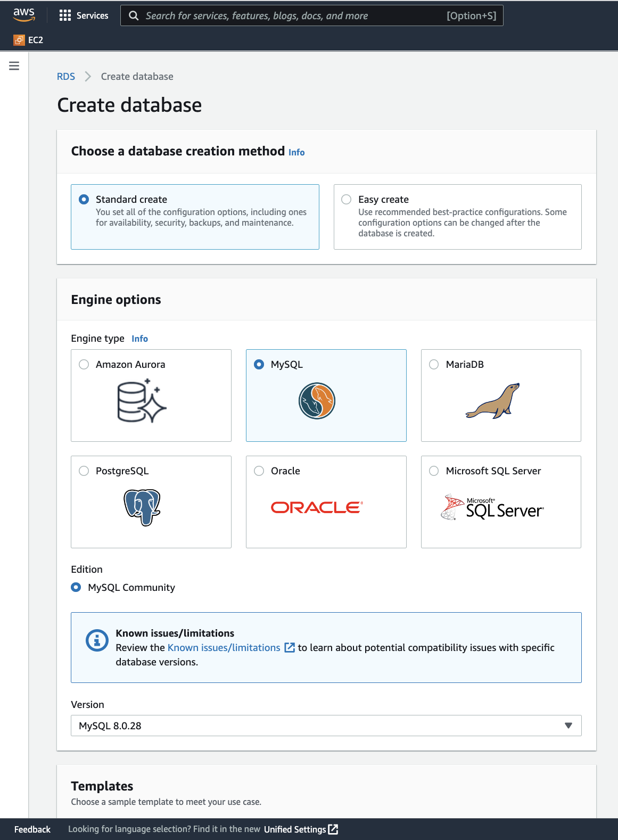This screenshot has width=618, height=840.
Task: Select the Easy create radio button
Action: 347,200
